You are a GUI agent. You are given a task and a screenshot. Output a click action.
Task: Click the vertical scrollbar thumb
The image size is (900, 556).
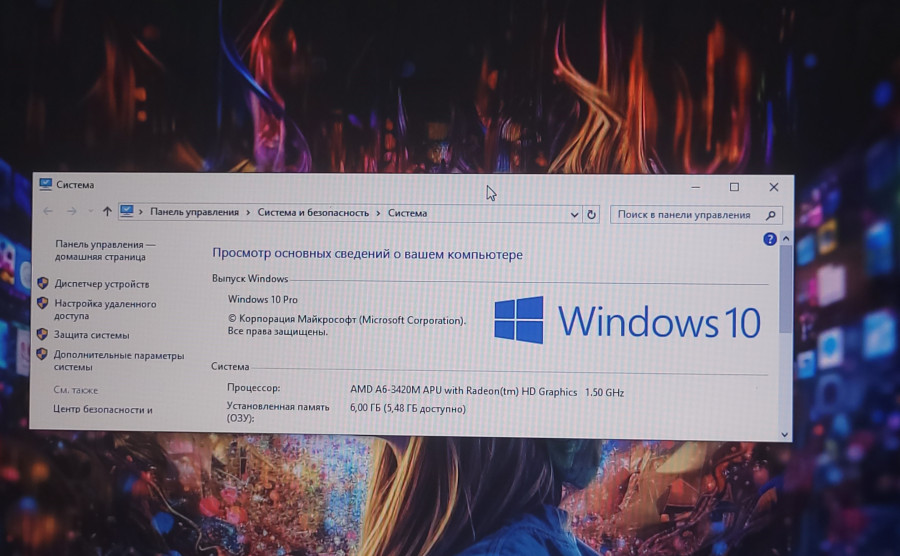click(786, 289)
